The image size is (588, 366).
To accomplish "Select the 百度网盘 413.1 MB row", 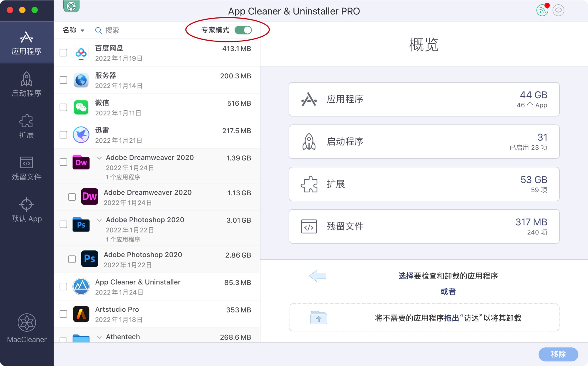I will click(157, 53).
